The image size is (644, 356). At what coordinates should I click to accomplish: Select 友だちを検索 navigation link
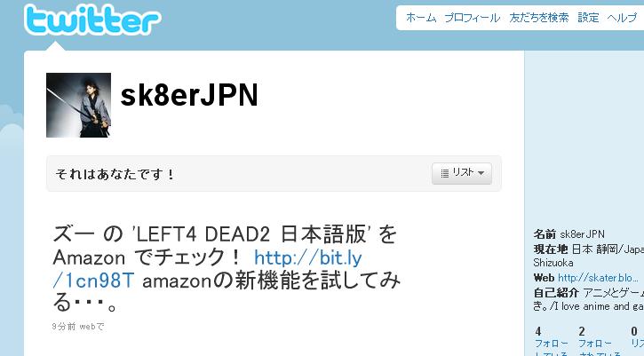click(539, 18)
